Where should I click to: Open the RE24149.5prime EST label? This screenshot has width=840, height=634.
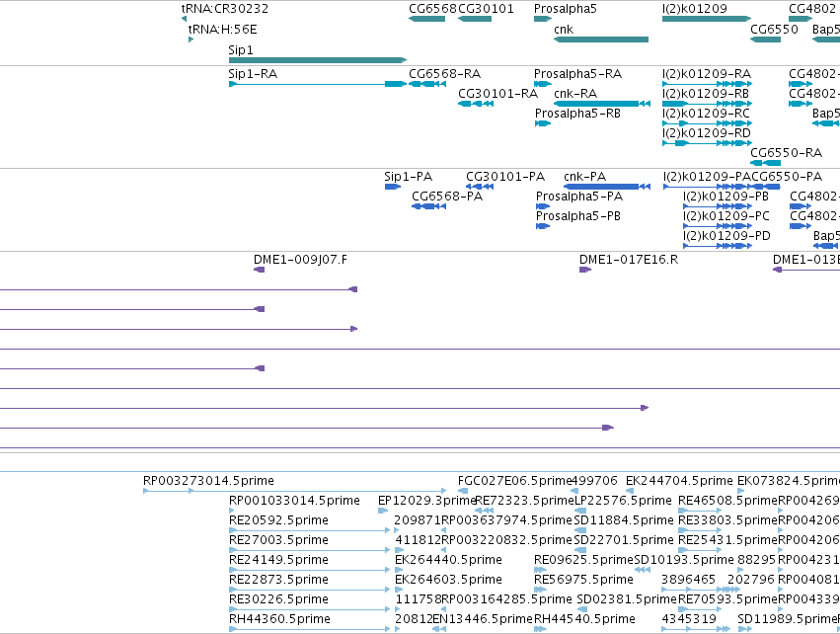click(278, 560)
